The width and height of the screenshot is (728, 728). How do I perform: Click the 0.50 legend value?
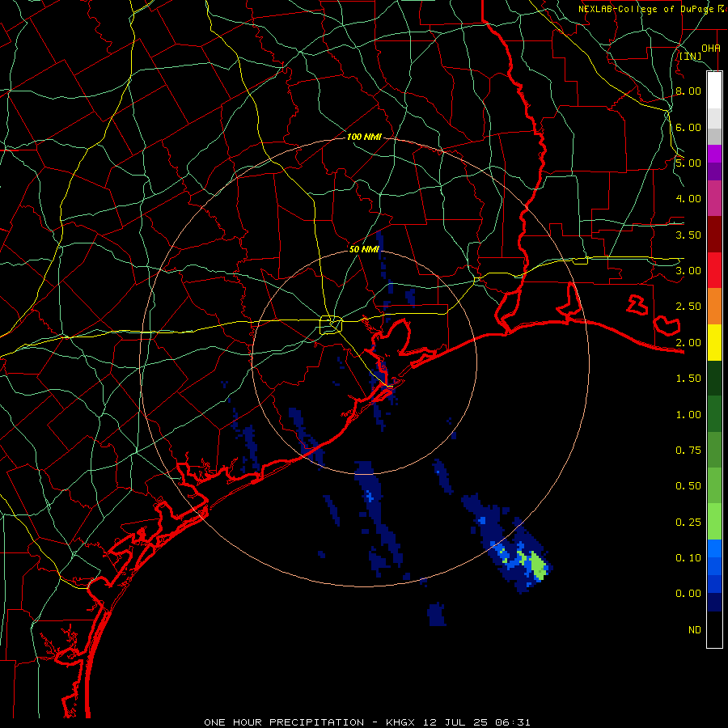coord(688,486)
